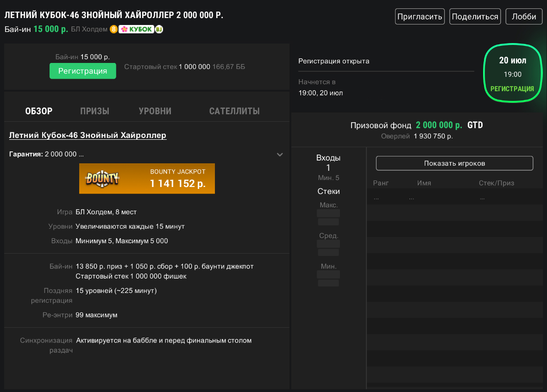Click the orange 8-max table icon

(113, 29)
